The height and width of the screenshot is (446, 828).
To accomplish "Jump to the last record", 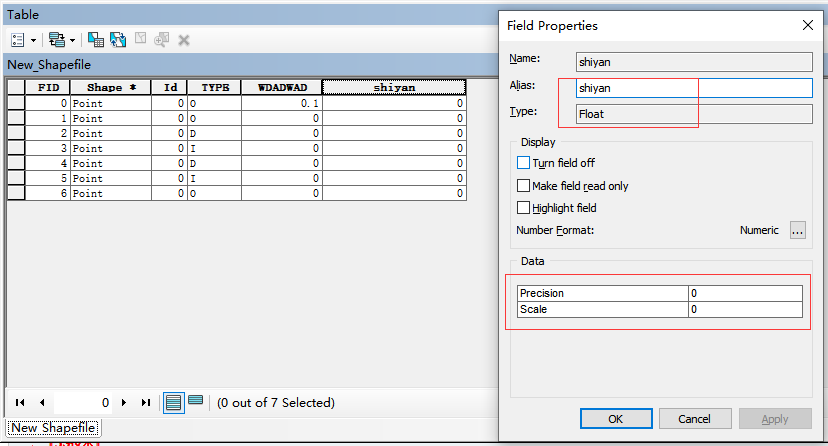I will coord(146,403).
